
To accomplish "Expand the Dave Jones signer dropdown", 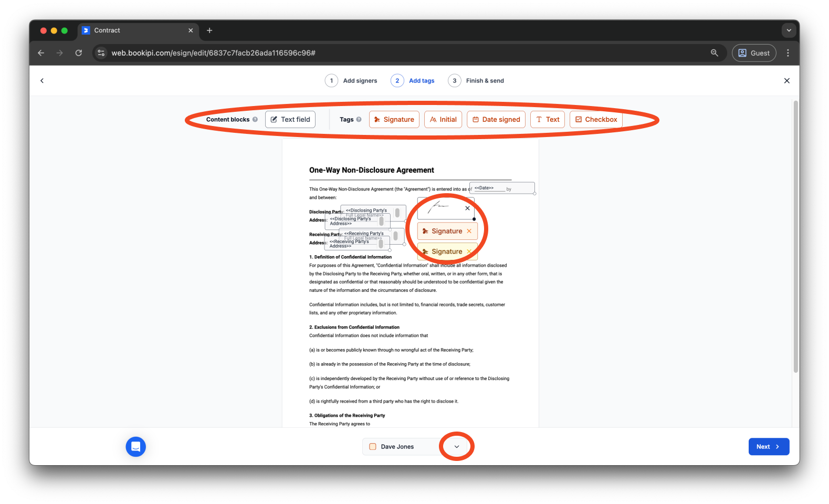I will 457,447.
